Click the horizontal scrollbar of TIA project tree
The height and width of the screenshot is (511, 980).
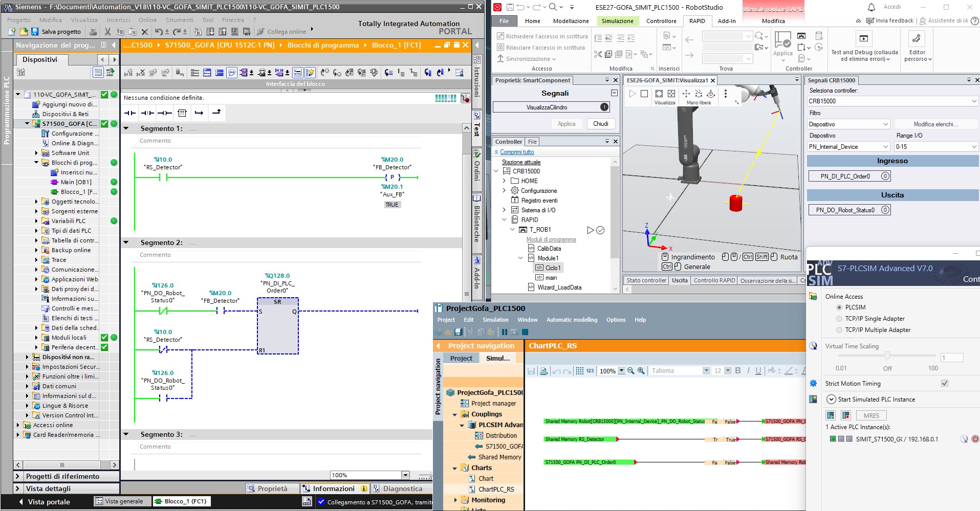(62, 465)
